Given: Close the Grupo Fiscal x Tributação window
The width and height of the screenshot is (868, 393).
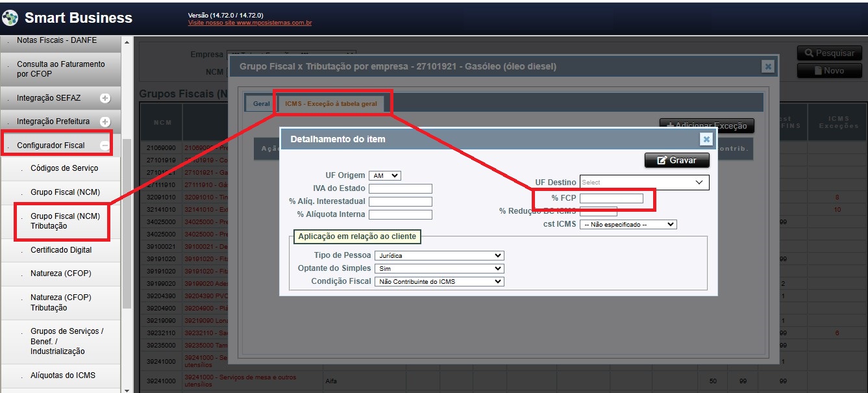Looking at the screenshot, I should tap(768, 66).
